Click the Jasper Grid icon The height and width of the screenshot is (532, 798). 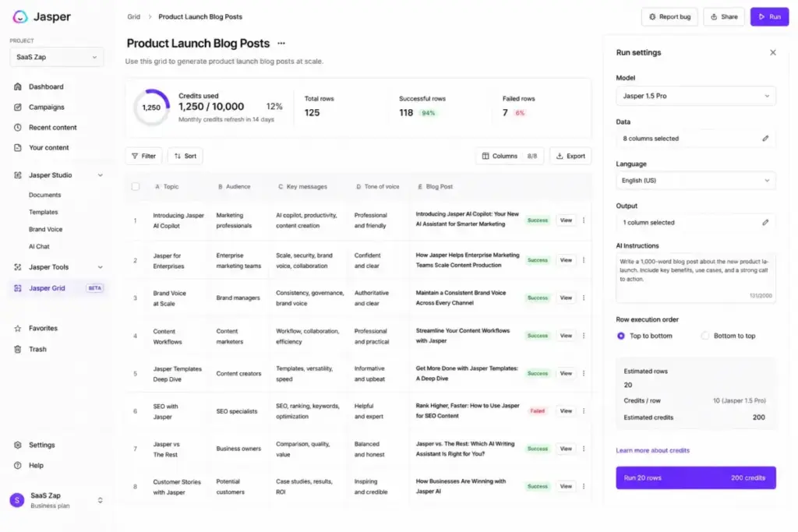pyautogui.click(x=18, y=288)
